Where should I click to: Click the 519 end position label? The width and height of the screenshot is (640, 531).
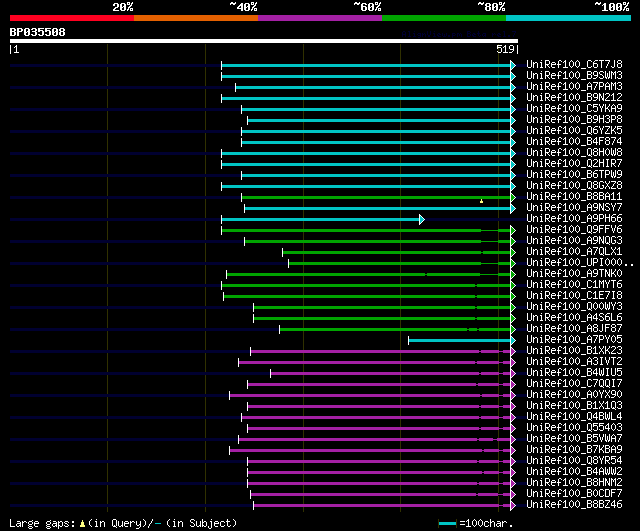(x=505, y=49)
